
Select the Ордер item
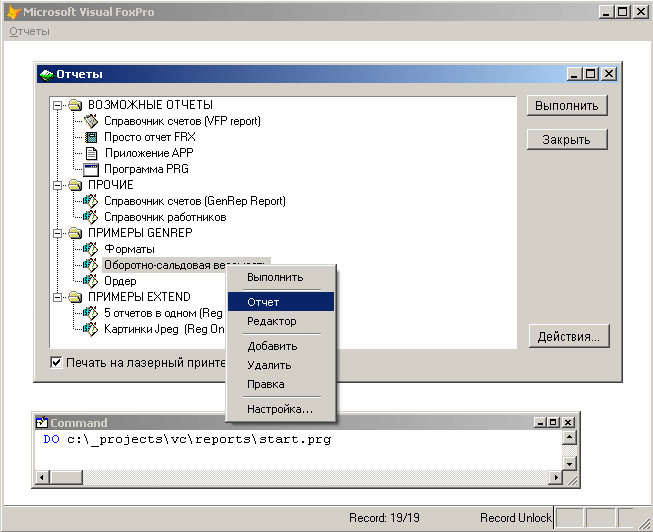120,281
